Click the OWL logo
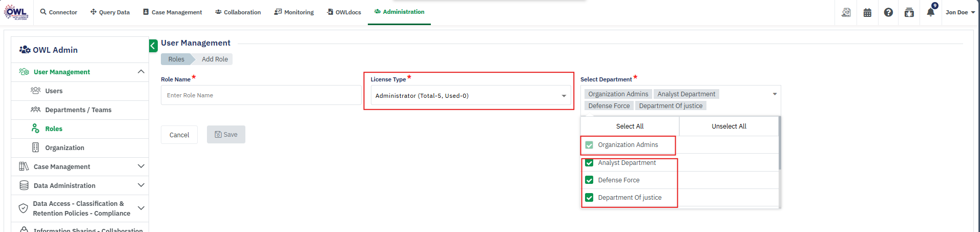Image resolution: width=980 pixels, height=232 pixels. pyautogui.click(x=16, y=12)
